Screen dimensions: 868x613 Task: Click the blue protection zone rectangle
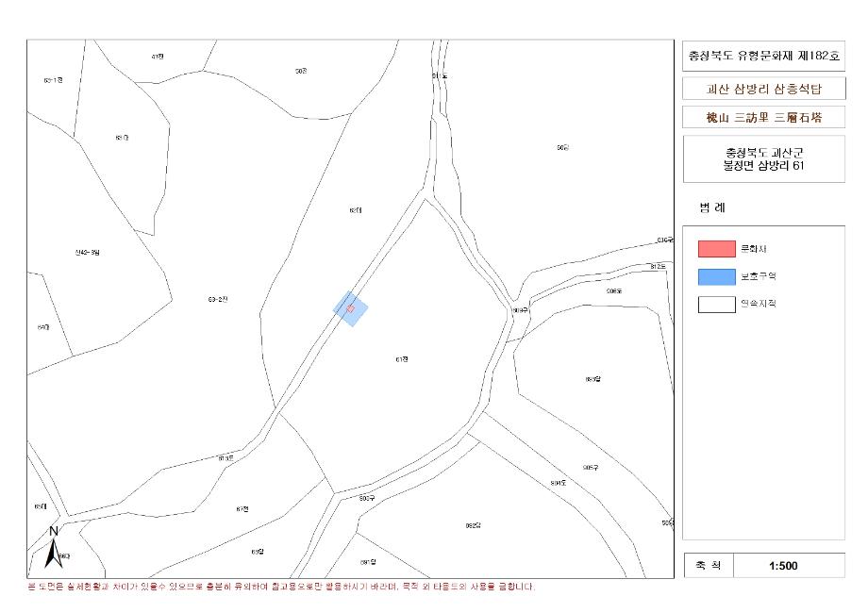coord(350,308)
